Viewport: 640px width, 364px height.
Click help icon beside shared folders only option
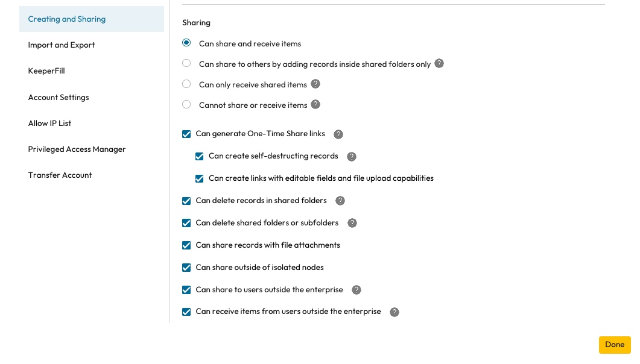(439, 63)
